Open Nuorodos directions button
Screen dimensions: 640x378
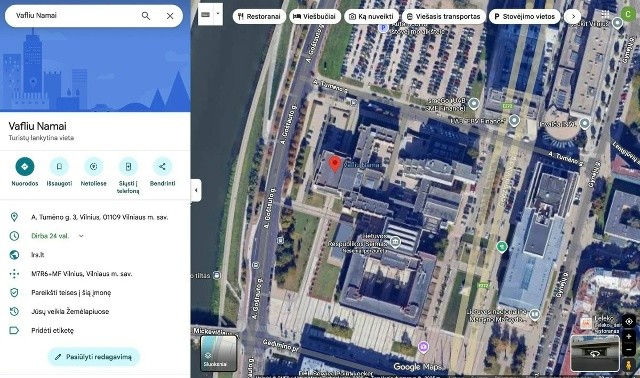click(25, 167)
